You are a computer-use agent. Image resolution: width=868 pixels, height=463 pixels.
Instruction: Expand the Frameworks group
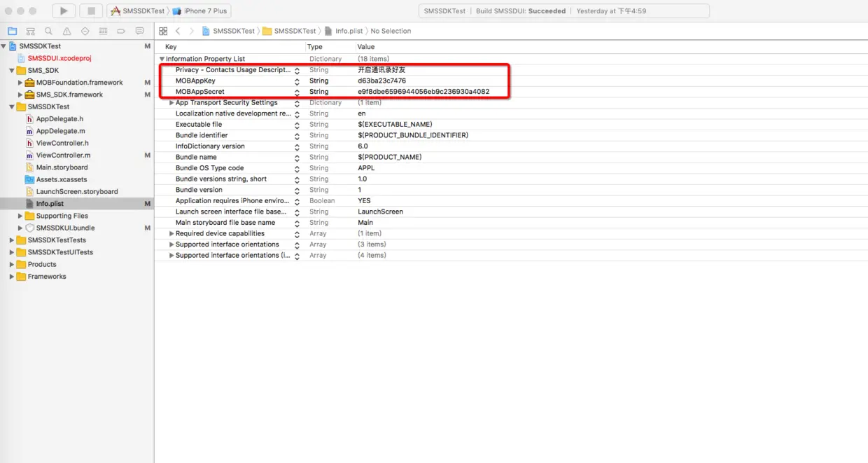tap(12, 277)
